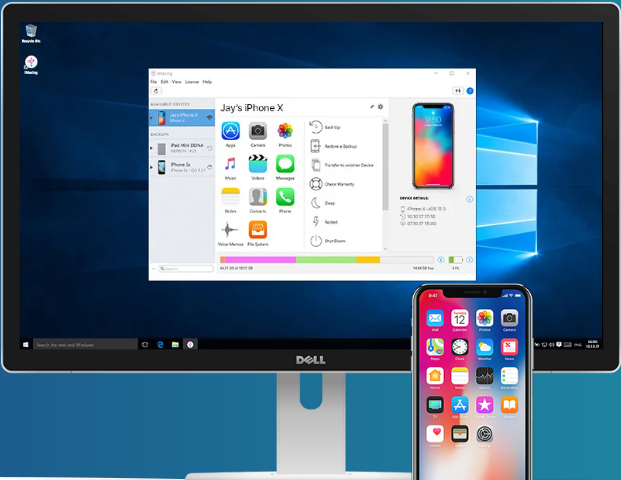Screen dimensions: 621x480
Task: Click the Device Details info icon
Action: tap(469, 199)
